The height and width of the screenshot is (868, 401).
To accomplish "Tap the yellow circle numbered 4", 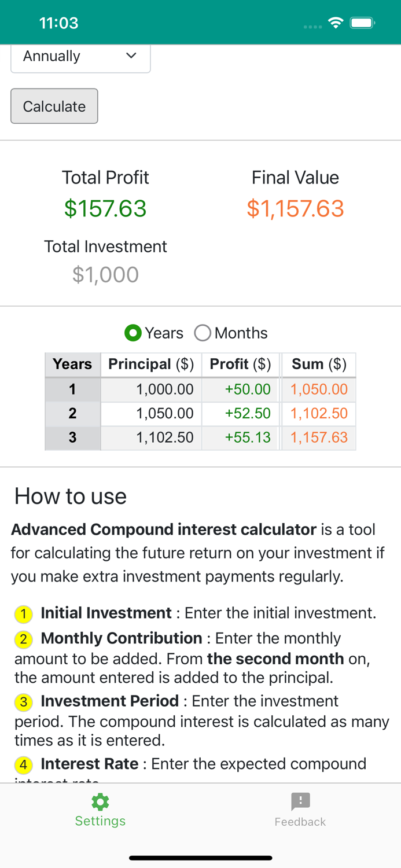I will (23, 764).
